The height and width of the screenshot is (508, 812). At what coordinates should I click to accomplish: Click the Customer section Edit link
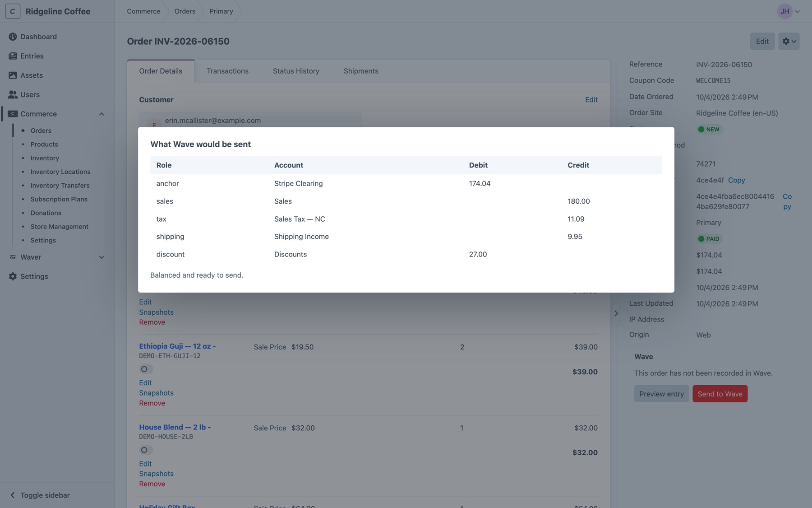point(591,100)
